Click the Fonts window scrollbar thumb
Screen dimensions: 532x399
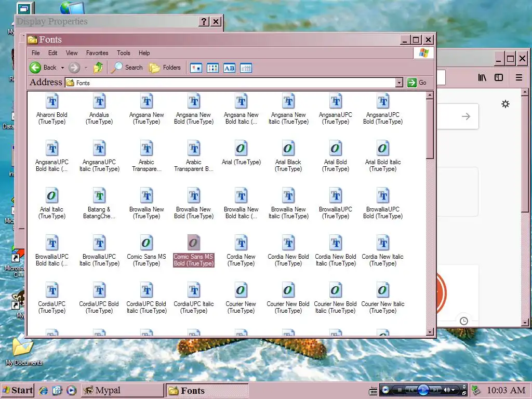(x=430, y=129)
